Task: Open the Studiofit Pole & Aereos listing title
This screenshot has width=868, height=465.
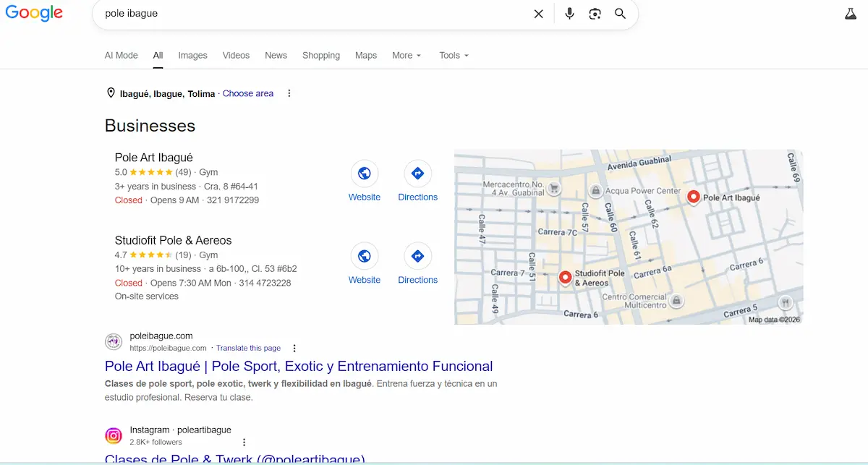Action: coord(173,240)
